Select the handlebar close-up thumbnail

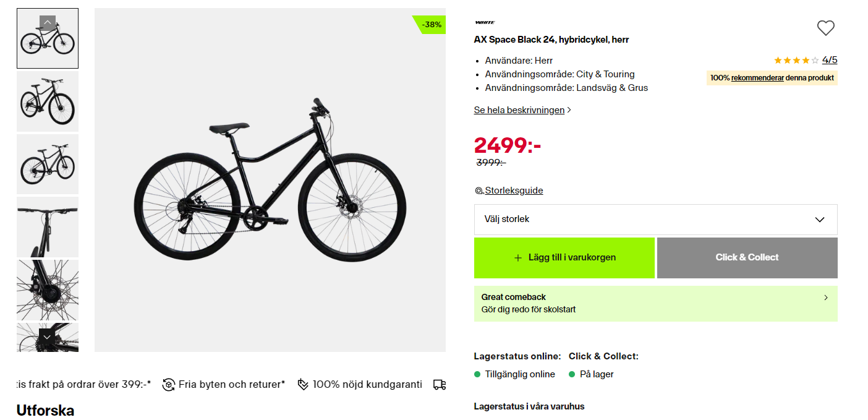[48, 226]
